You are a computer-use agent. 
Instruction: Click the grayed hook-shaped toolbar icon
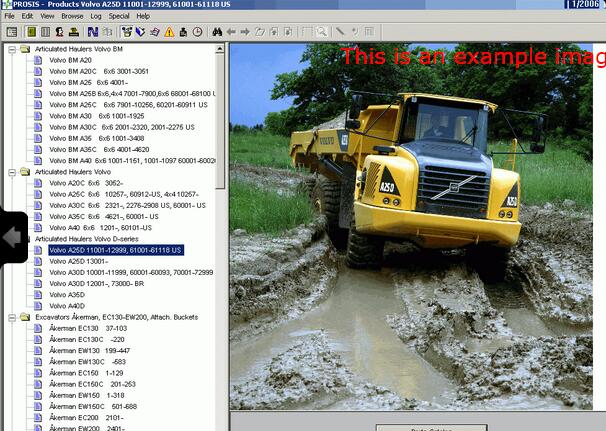[x=355, y=32]
